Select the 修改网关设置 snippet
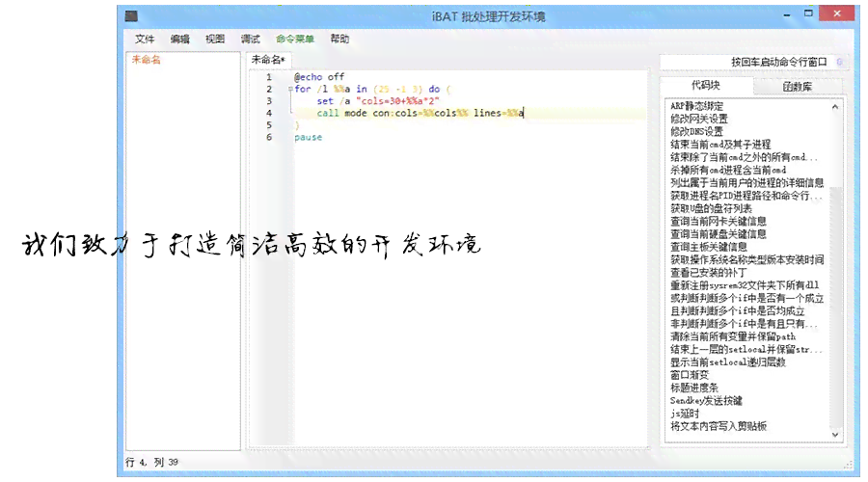The image size is (868, 482). coord(699,119)
